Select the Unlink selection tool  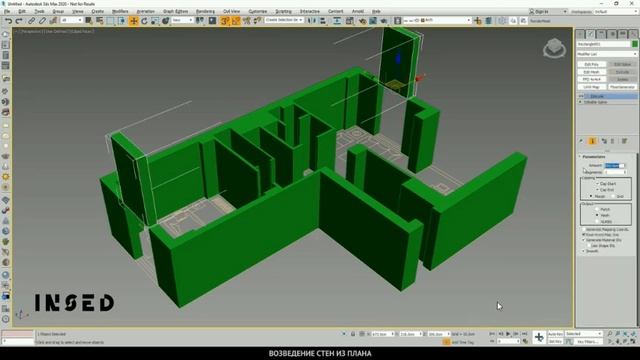(x=42, y=20)
